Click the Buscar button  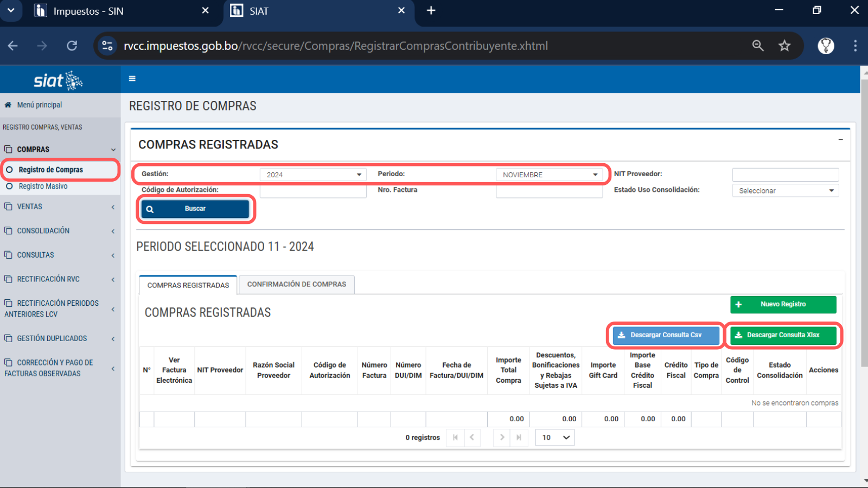pyautogui.click(x=195, y=209)
